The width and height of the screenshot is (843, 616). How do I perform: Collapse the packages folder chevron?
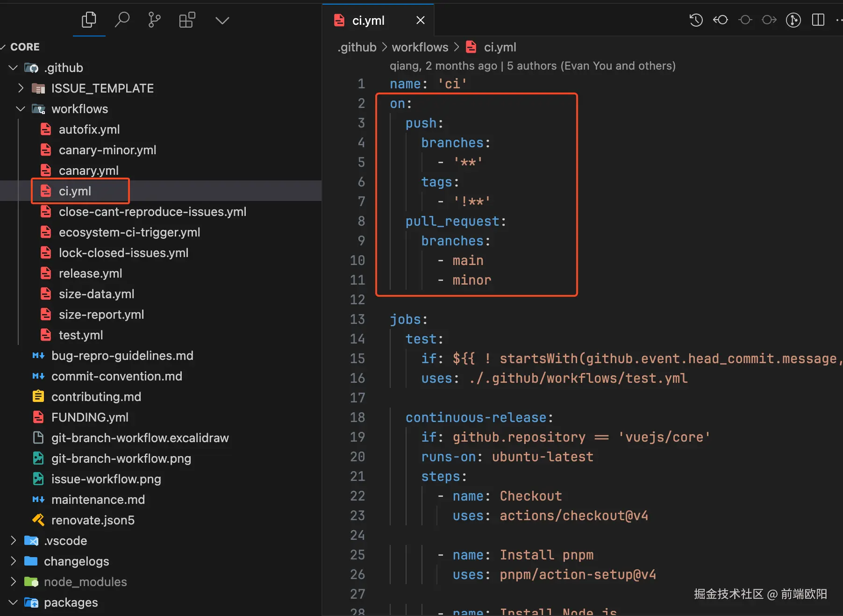pyautogui.click(x=13, y=602)
